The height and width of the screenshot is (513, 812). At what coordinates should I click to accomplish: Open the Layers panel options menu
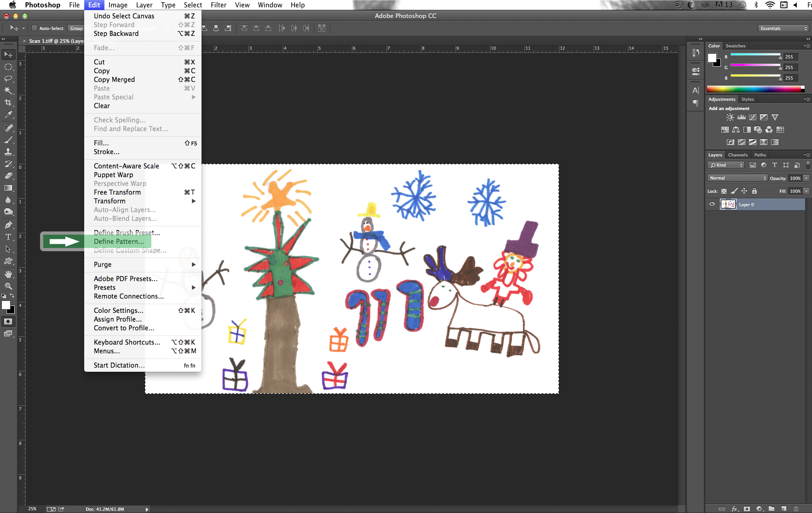tap(807, 155)
